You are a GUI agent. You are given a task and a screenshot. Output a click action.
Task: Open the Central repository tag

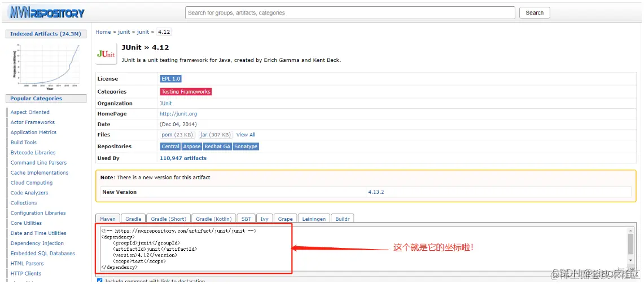(x=170, y=147)
